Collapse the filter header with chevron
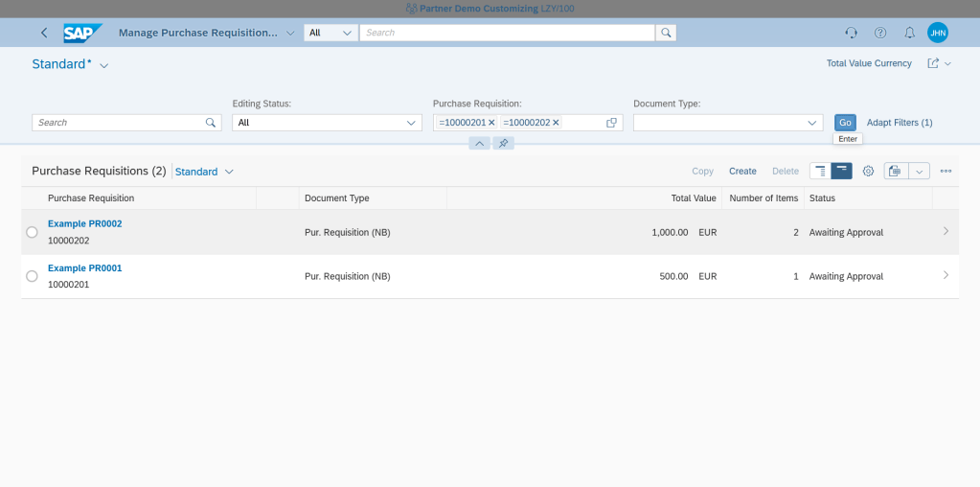Image resolution: width=980 pixels, height=487 pixels. coord(479,143)
